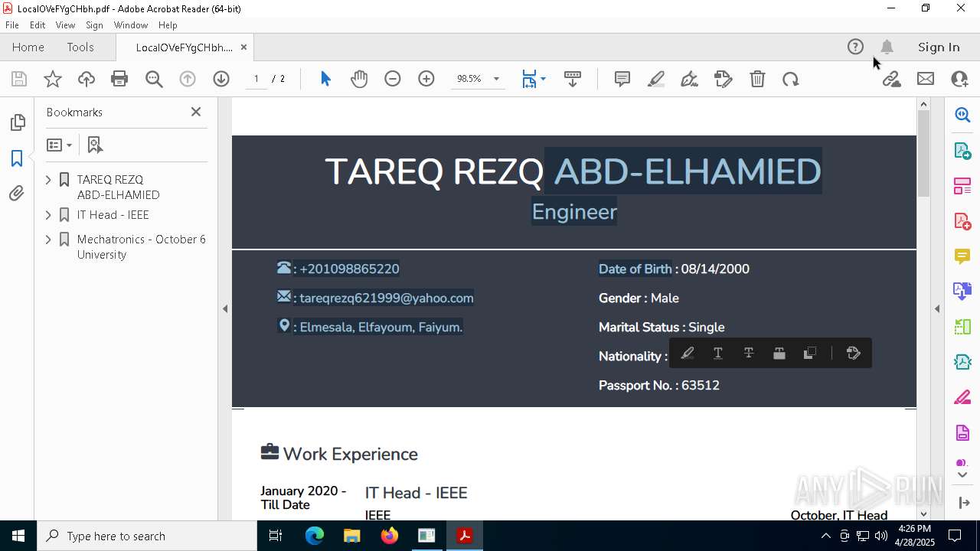Highlight selected text from floating toolbar
The height and width of the screenshot is (551, 980).
pyautogui.click(x=688, y=353)
